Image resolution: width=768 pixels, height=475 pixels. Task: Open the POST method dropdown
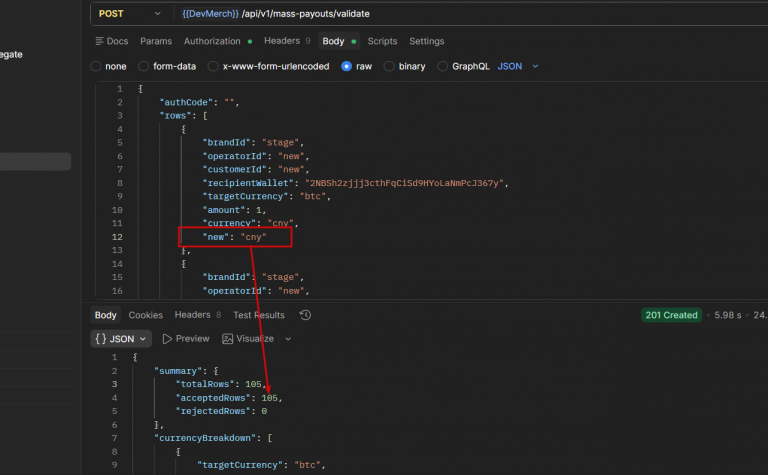point(130,14)
